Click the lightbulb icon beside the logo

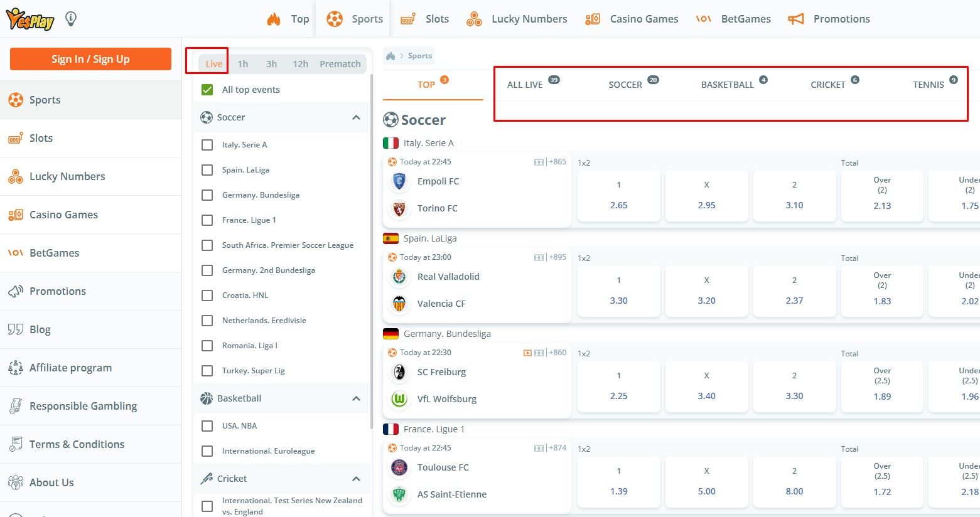[x=71, y=19]
